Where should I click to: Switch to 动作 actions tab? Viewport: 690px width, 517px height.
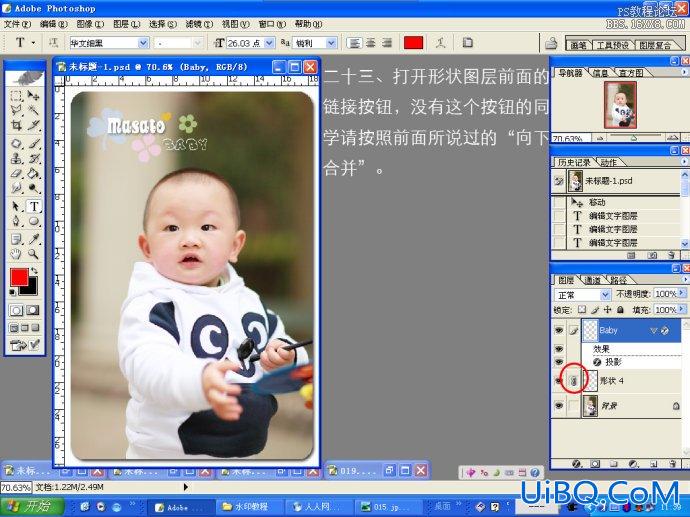pos(609,163)
